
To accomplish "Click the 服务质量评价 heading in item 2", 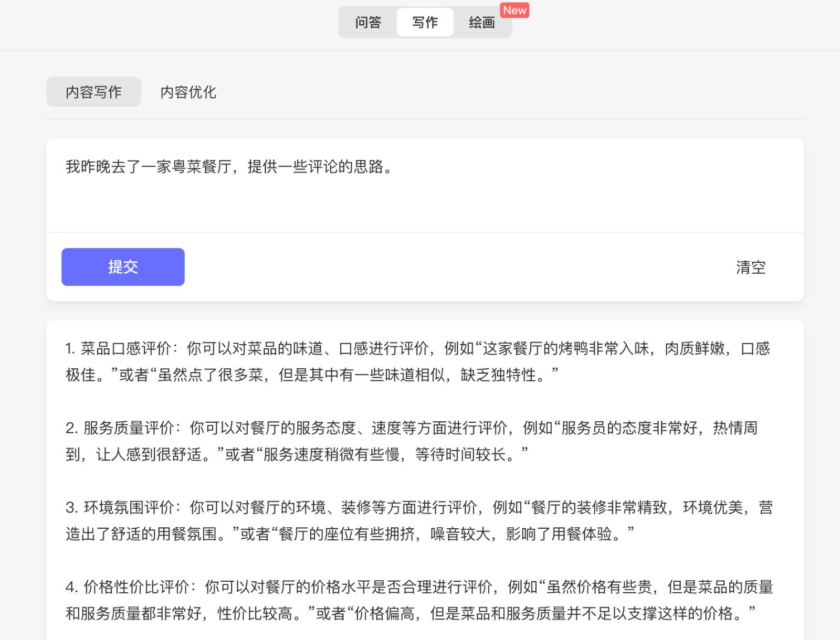I will 129,428.
